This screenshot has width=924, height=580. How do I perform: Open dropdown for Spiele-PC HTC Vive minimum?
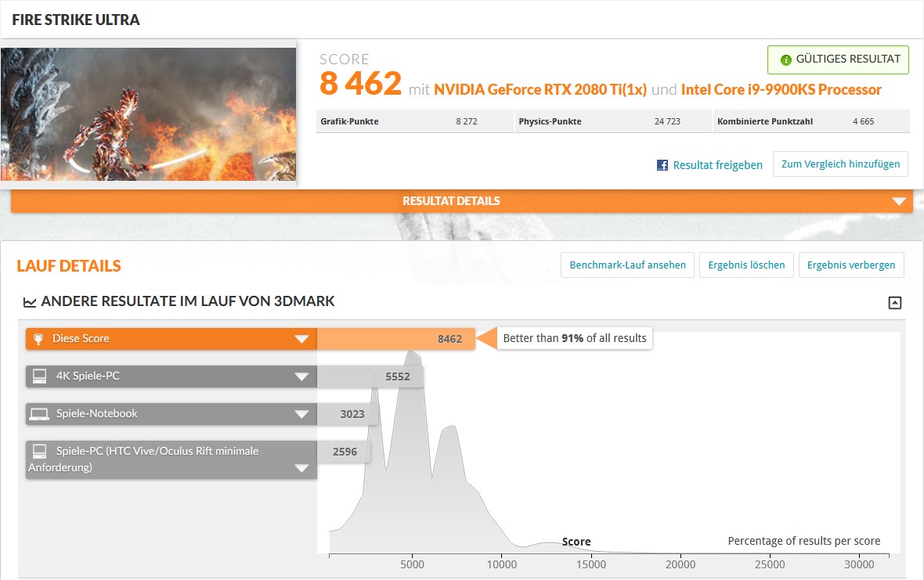301,469
